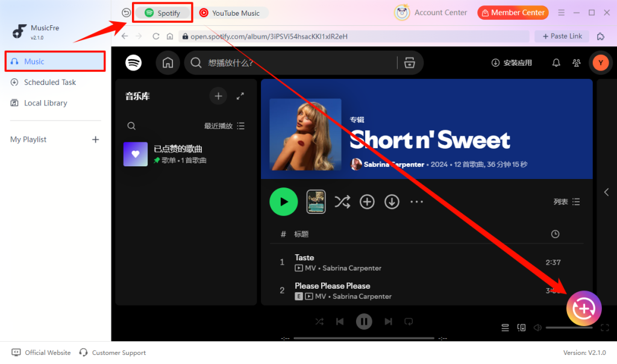Select track 1 Taste
This screenshot has width=617, height=364.
click(427, 263)
